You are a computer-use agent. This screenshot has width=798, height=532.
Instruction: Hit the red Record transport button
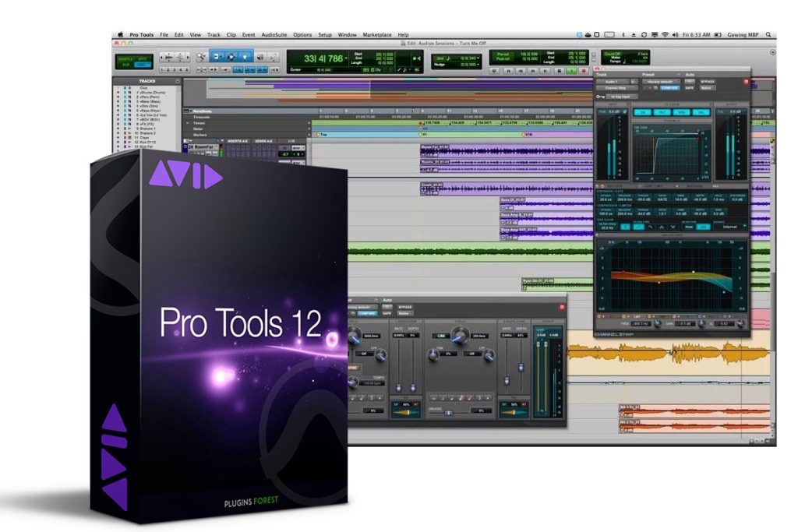584,71
